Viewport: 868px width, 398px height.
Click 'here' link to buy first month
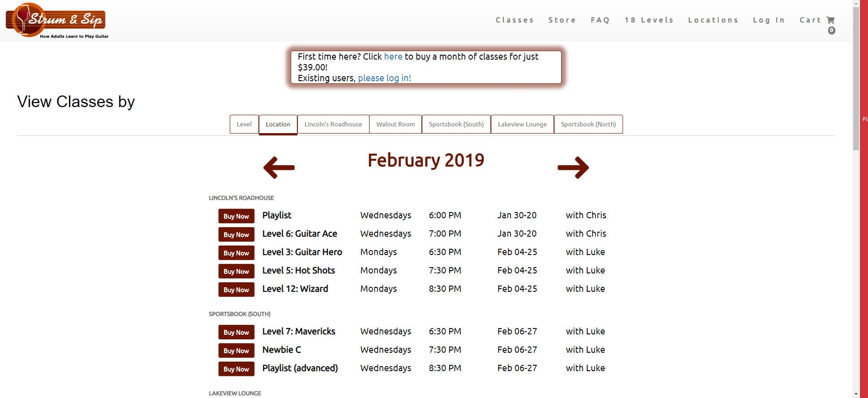pyautogui.click(x=393, y=56)
